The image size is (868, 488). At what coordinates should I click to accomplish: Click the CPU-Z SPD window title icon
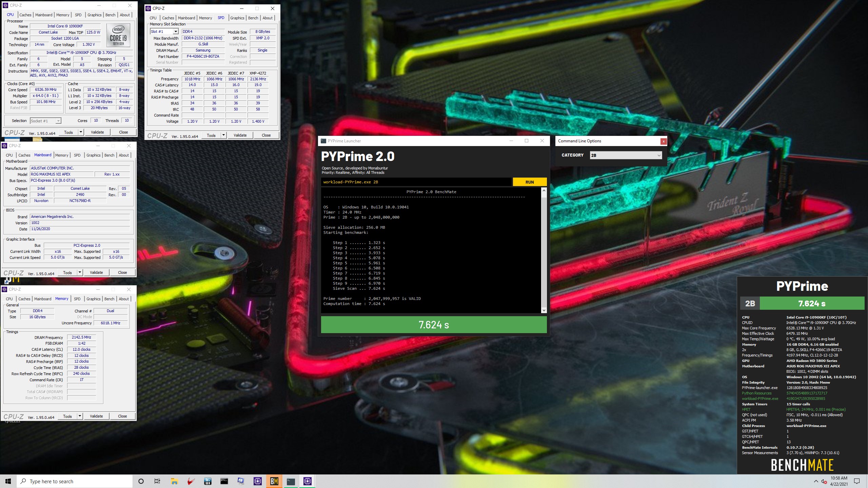148,8
